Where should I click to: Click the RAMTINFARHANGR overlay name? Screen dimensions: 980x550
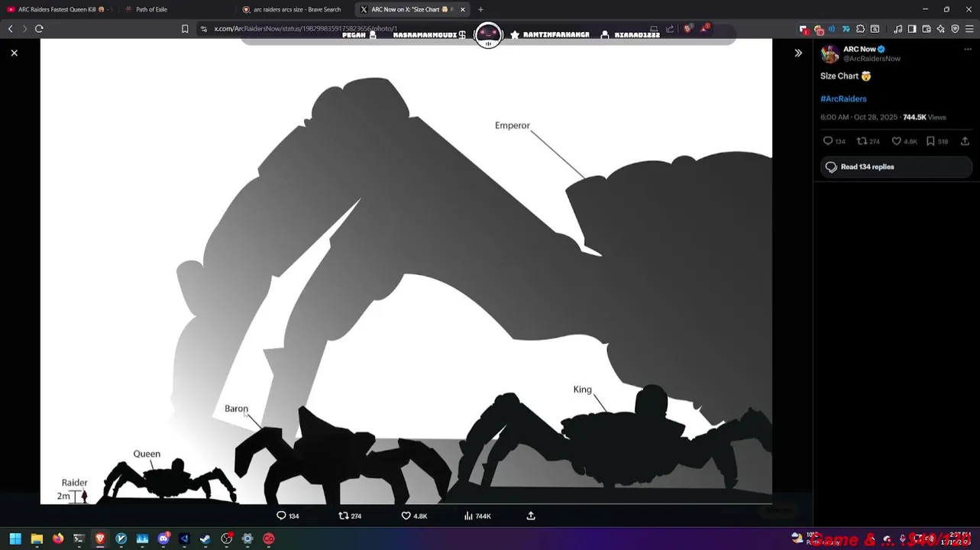pyautogui.click(x=555, y=35)
